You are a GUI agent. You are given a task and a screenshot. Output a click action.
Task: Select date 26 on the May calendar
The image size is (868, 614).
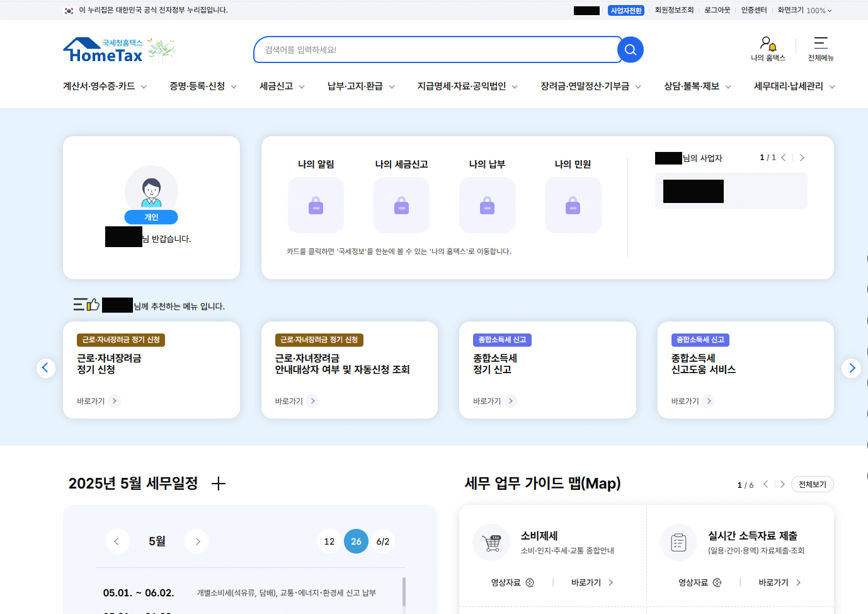356,541
